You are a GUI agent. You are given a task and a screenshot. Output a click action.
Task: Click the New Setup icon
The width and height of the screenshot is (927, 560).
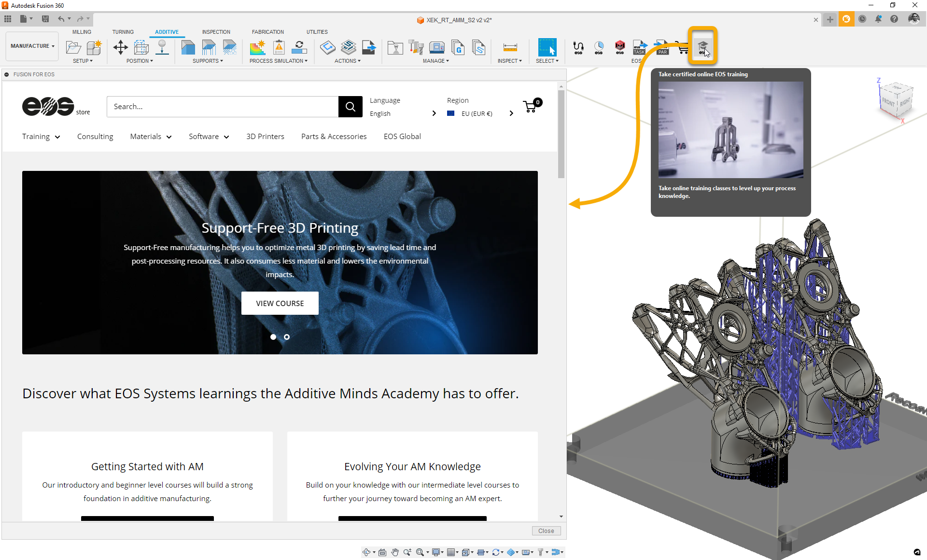pos(94,47)
